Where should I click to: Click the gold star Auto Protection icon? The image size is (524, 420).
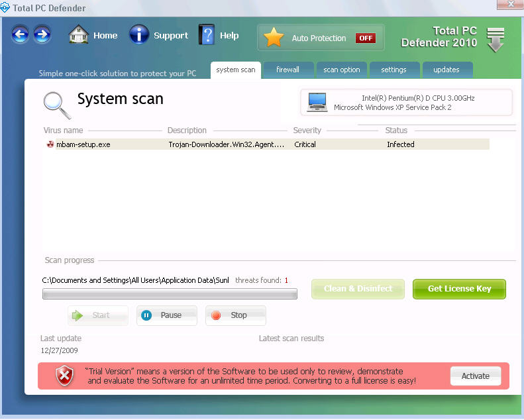coord(274,37)
